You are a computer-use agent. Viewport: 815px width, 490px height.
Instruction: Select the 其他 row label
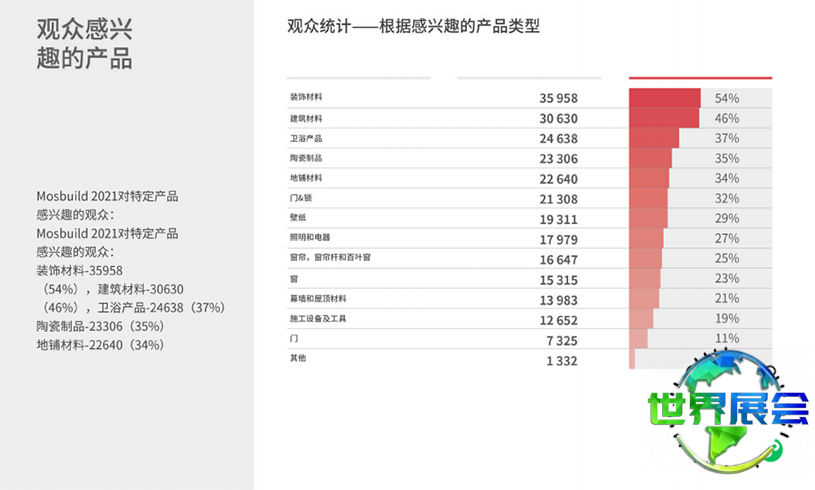coord(297,359)
